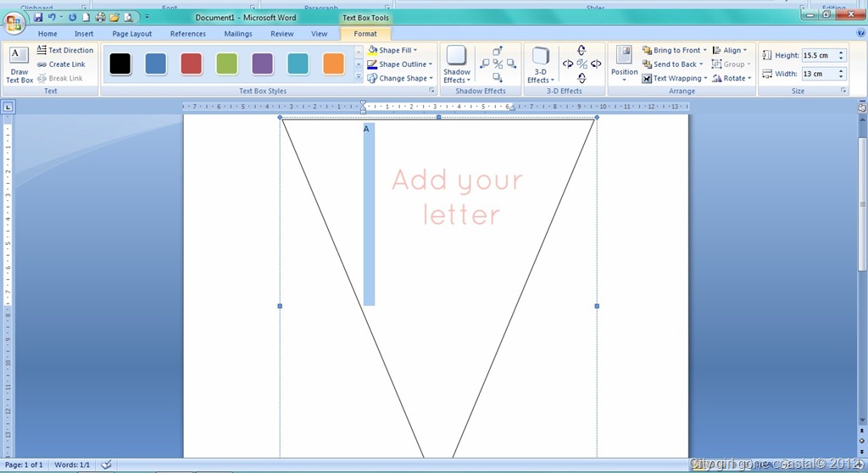Select the Format tab

point(364,34)
